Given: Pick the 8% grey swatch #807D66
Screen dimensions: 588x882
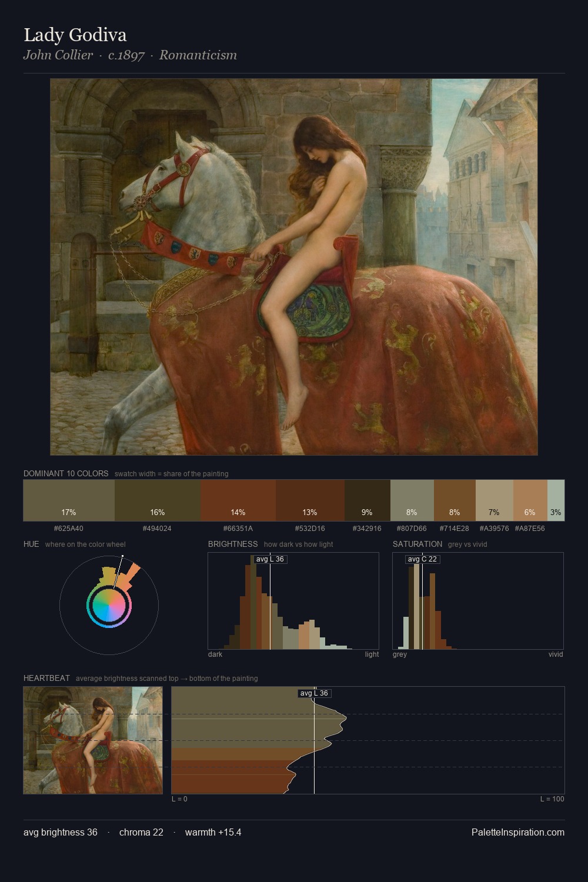Looking at the screenshot, I should pos(412,500).
